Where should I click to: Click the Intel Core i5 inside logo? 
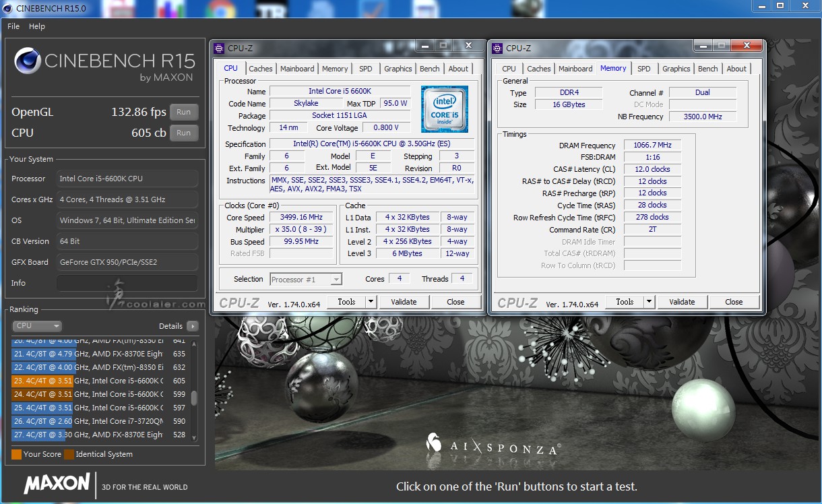click(x=444, y=109)
